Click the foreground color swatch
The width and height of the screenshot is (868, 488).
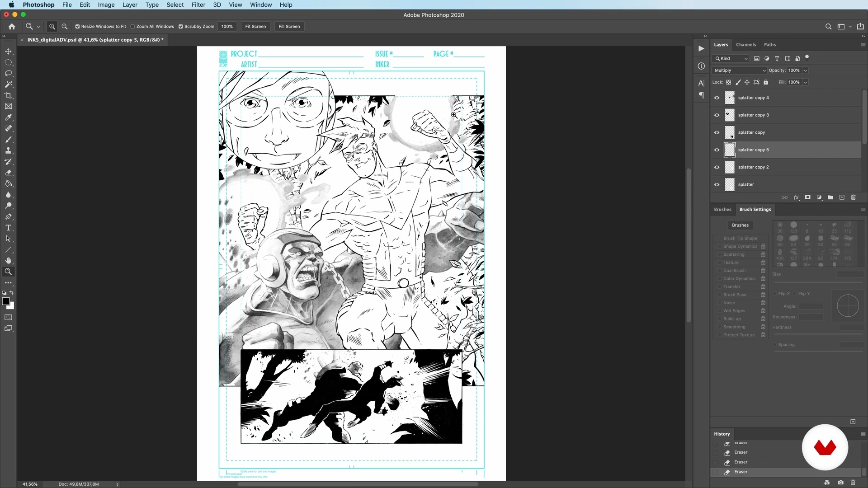pos(5,301)
